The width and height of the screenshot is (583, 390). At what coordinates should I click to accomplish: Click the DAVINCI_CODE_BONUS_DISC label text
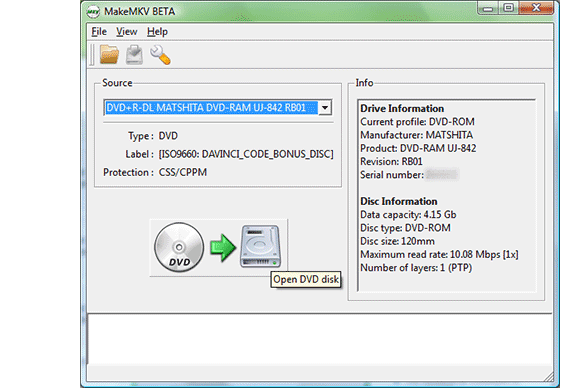point(246,154)
